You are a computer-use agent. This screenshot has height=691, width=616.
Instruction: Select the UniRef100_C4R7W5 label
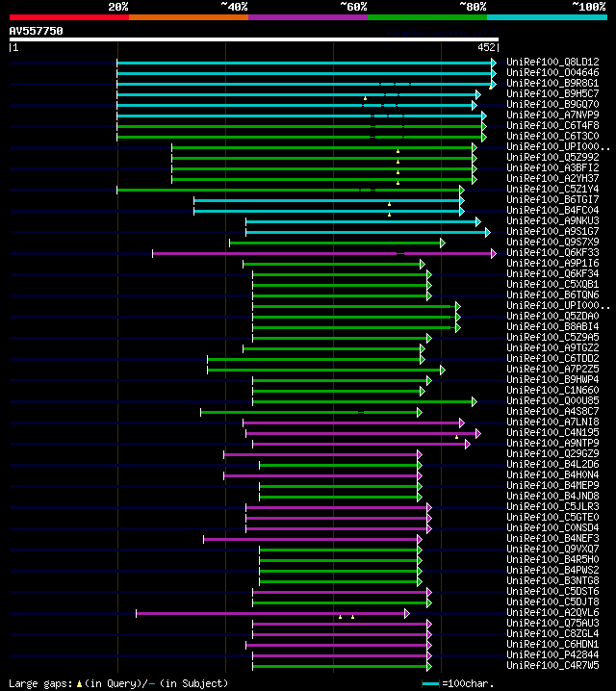coord(552,665)
